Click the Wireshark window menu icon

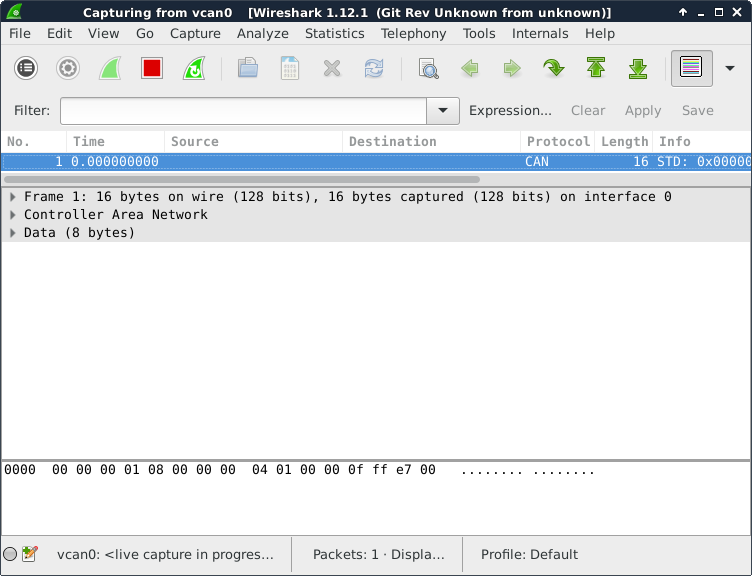tap(14, 12)
